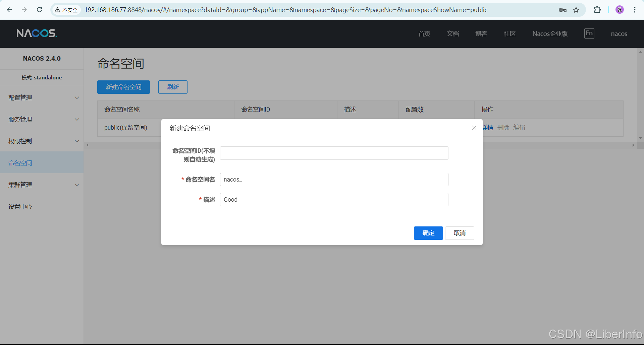Open 社区 in top navigation
Image resolution: width=644 pixels, height=345 pixels.
509,33
